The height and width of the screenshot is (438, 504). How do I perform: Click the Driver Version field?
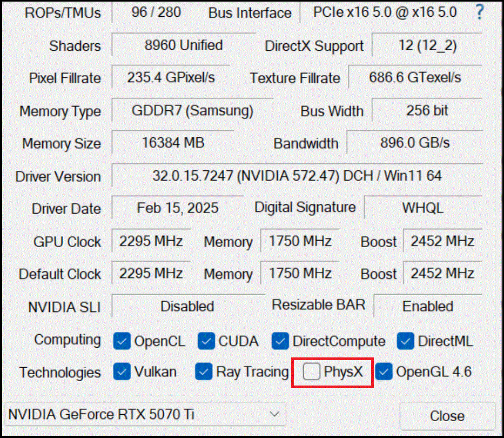[x=297, y=176]
